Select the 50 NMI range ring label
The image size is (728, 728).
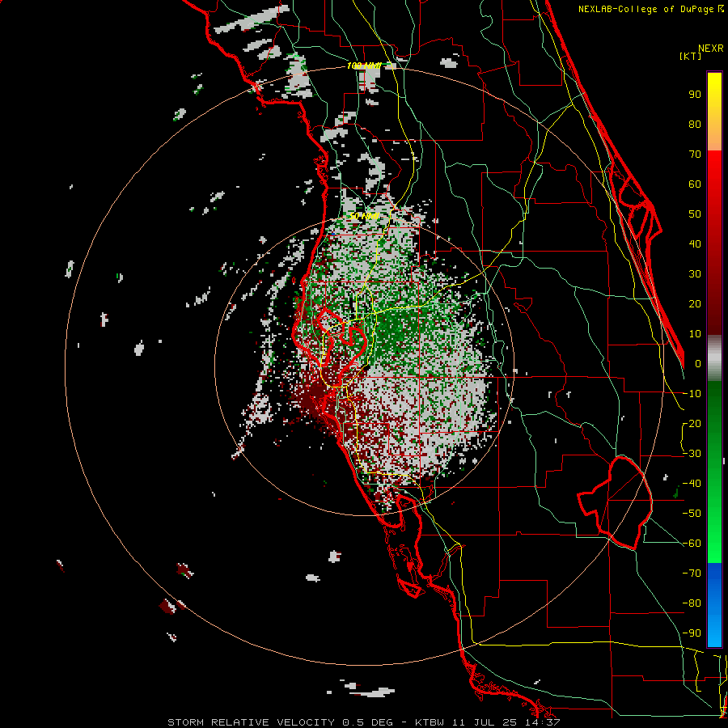pos(364,216)
